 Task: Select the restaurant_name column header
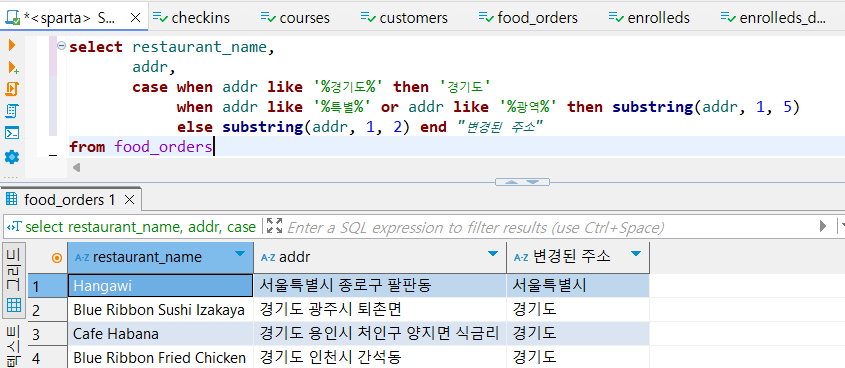tap(161, 258)
